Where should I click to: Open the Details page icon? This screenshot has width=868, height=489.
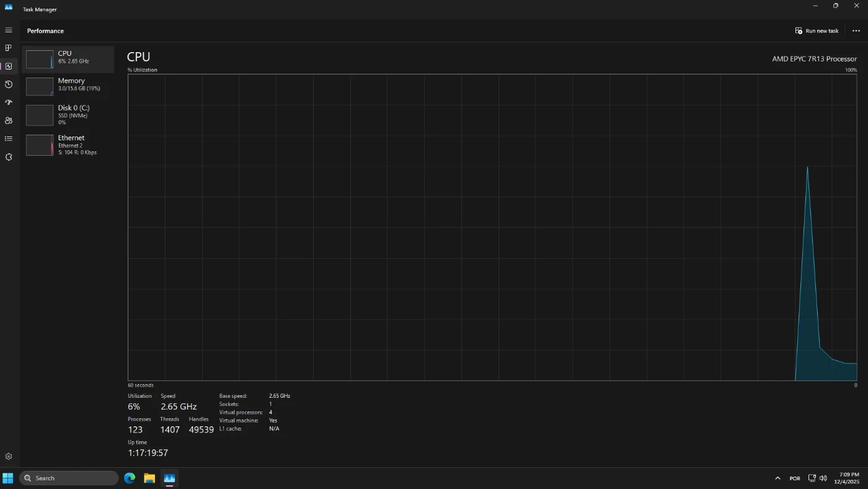(9, 138)
